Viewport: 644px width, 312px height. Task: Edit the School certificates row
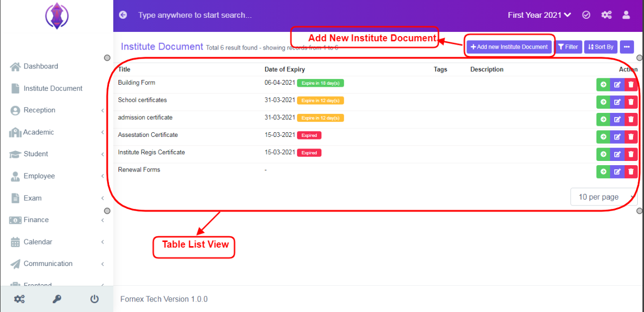[x=617, y=102]
